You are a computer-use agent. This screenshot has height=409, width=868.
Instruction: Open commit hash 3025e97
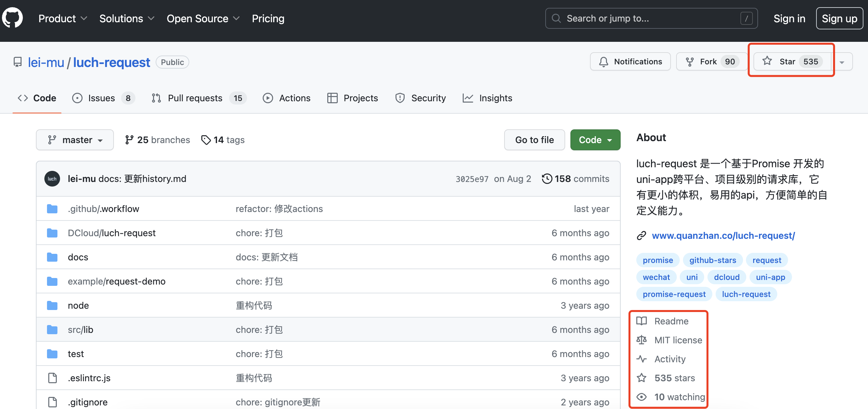(x=472, y=179)
